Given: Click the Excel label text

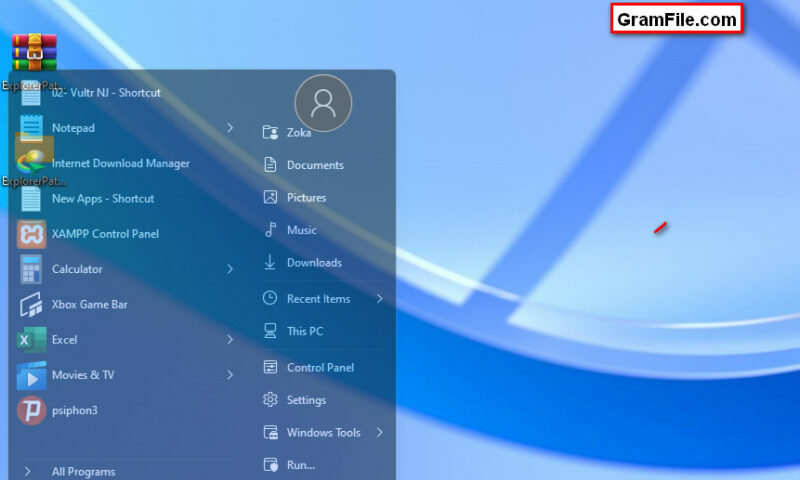Looking at the screenshot, I should coord(64,340).
